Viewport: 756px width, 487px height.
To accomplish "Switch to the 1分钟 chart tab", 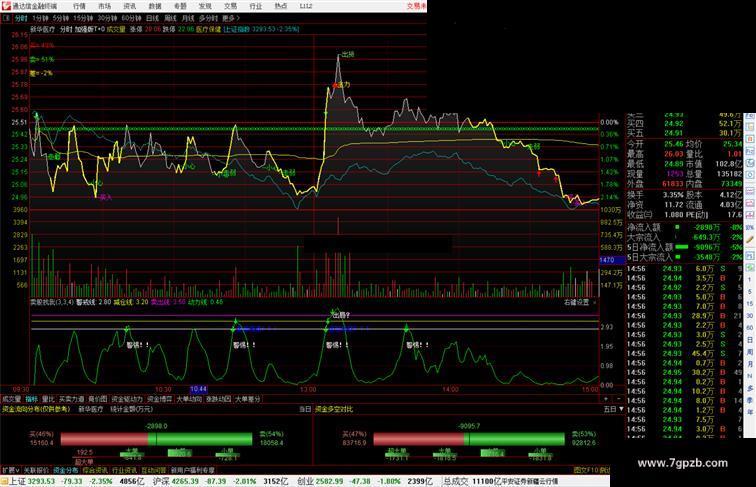I will coord(40,18).
